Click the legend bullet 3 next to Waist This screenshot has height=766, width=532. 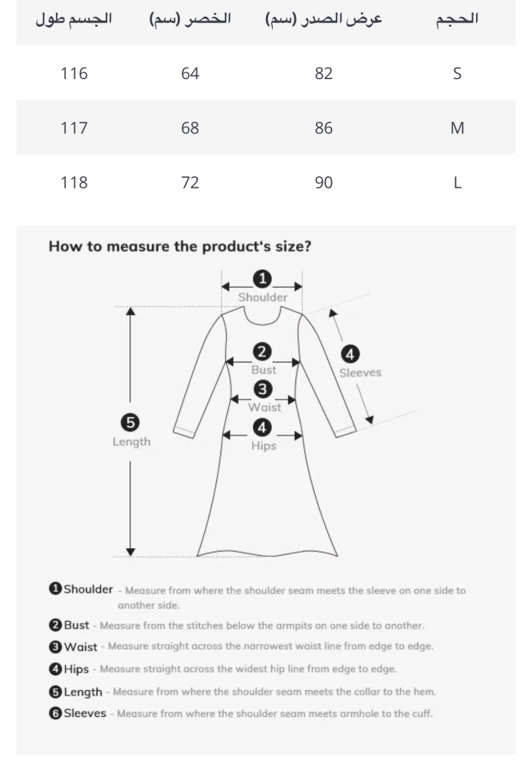point(55,646)
